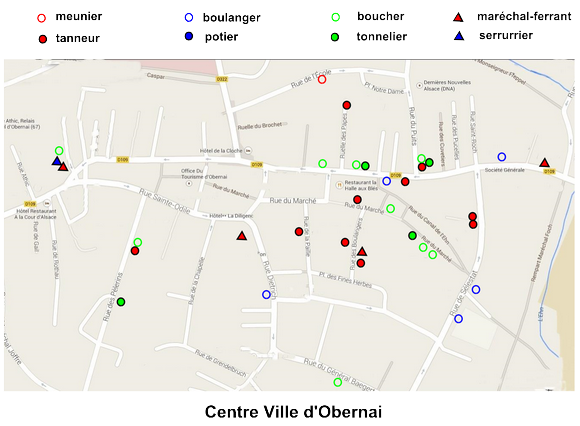
Task: Click the boulanger circle east of Rue Saint-Roch
Action: click(502, 157)
